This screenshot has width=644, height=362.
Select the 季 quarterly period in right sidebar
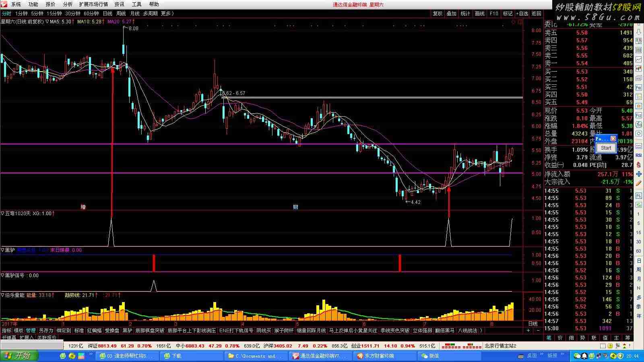[639, 306]
